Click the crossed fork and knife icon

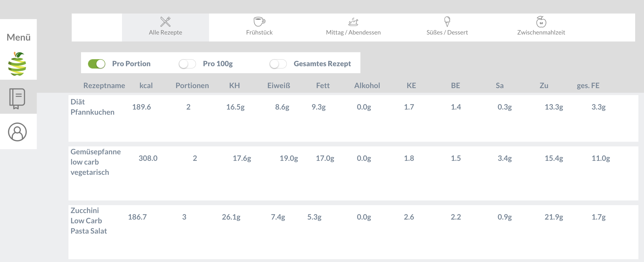[165, 22]
